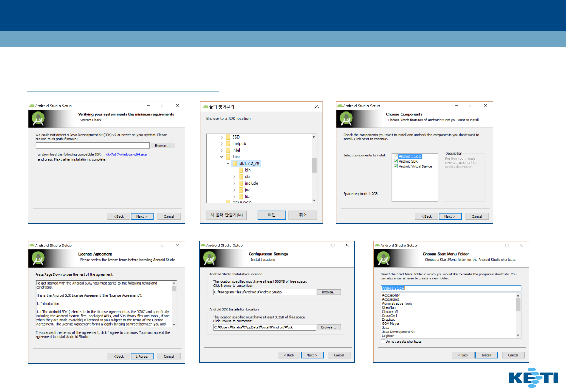Click the Java folder icon in the JDK tree

click(x=228, y=157)
